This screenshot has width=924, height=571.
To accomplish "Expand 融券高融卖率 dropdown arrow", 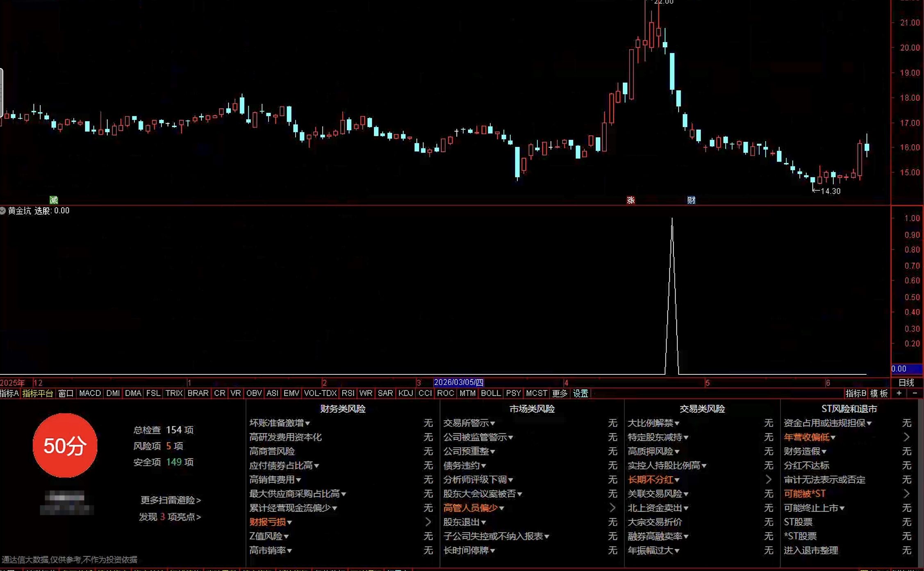I will [x=686, y=536].
